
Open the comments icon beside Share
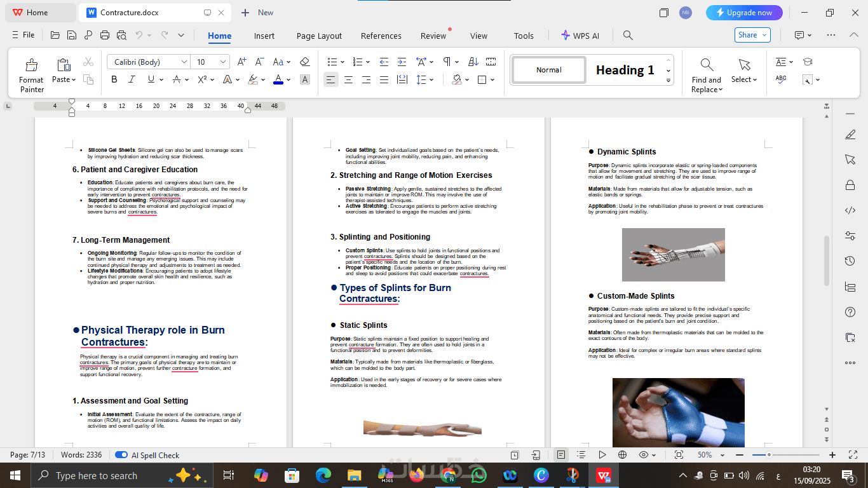799,36
